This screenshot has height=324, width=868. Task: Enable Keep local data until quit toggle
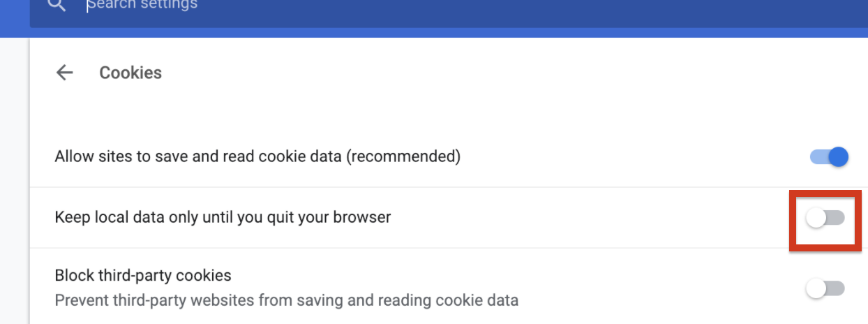point(825,218)
